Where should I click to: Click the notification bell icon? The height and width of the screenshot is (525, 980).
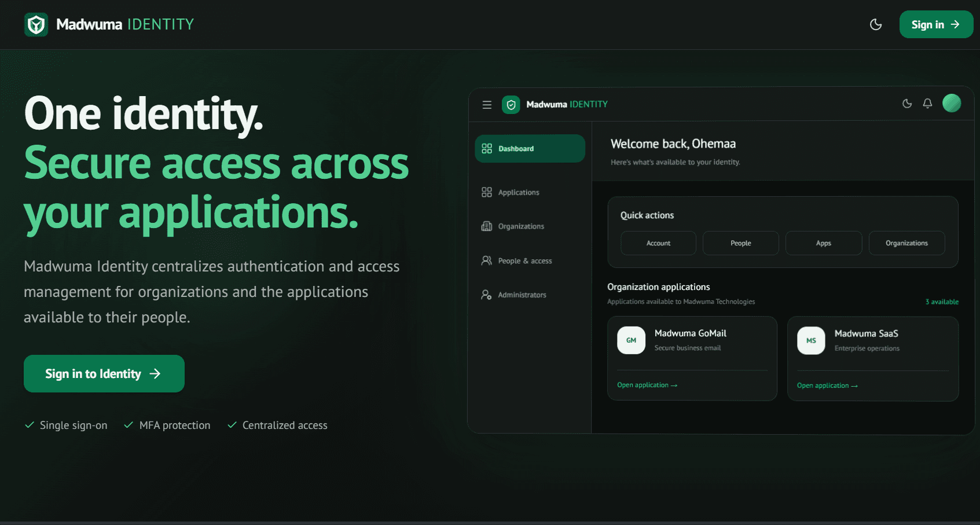click(x=927, y=104)
